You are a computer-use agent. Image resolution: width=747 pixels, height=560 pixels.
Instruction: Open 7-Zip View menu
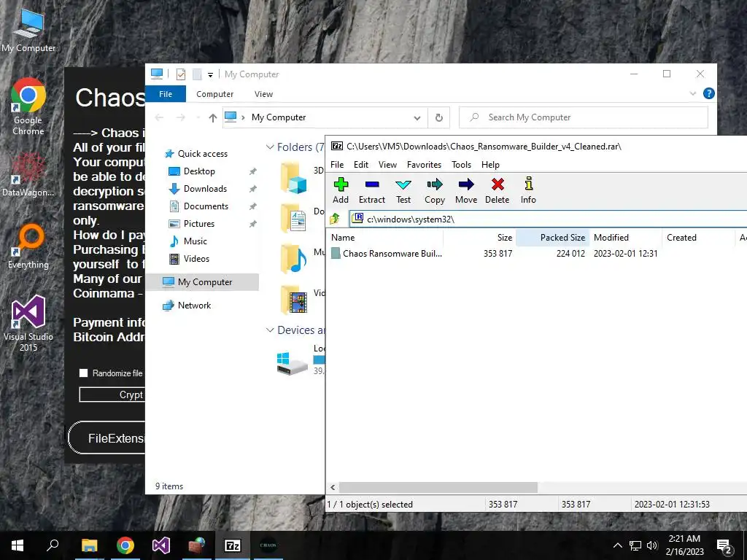[387, 164]
